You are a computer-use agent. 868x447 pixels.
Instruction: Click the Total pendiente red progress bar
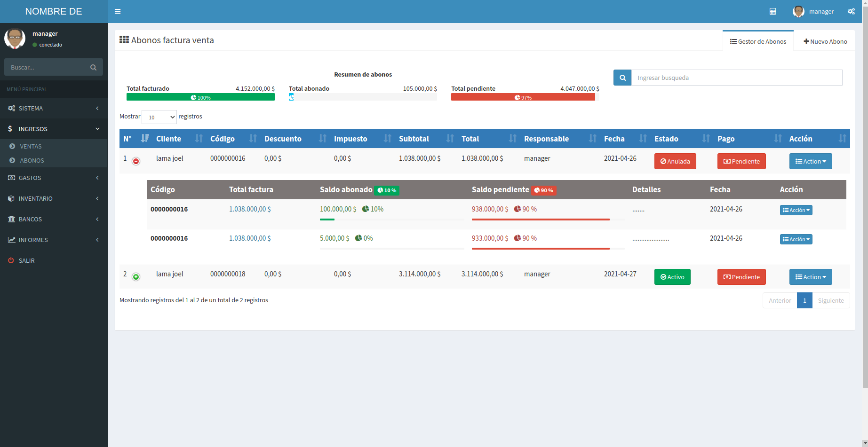[523, 97]
